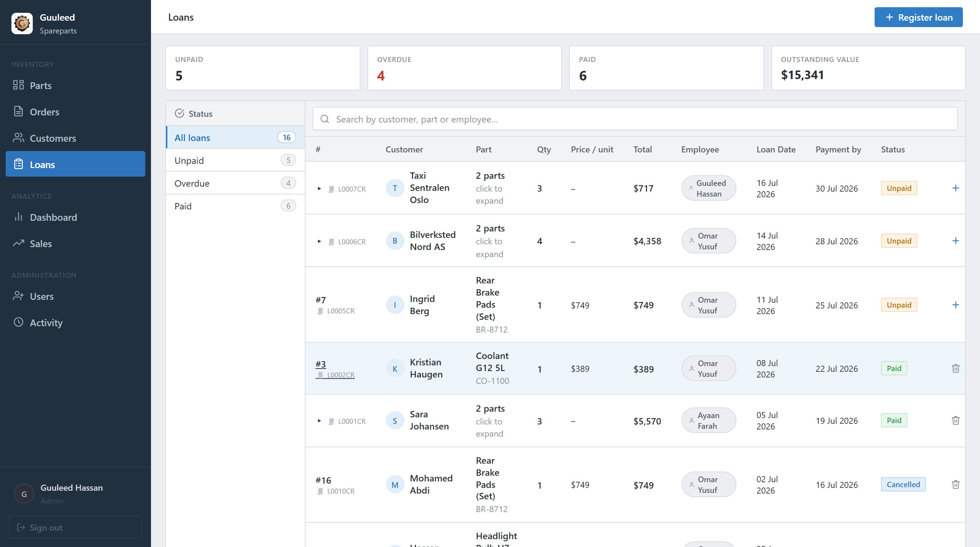Focus the loan search input field
The height and width of the screenshot is (547, 980).
tap(635, 119)
